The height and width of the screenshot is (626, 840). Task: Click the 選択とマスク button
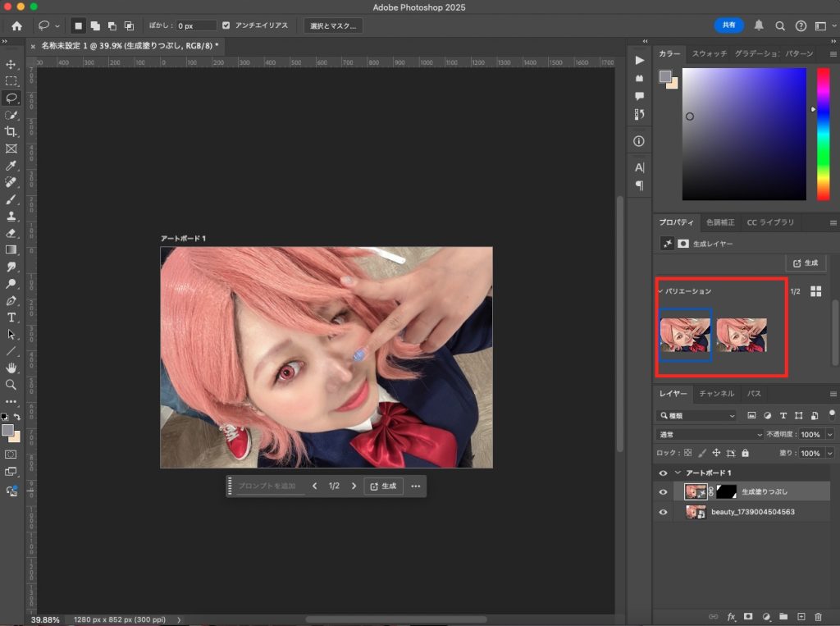(333, 25)
